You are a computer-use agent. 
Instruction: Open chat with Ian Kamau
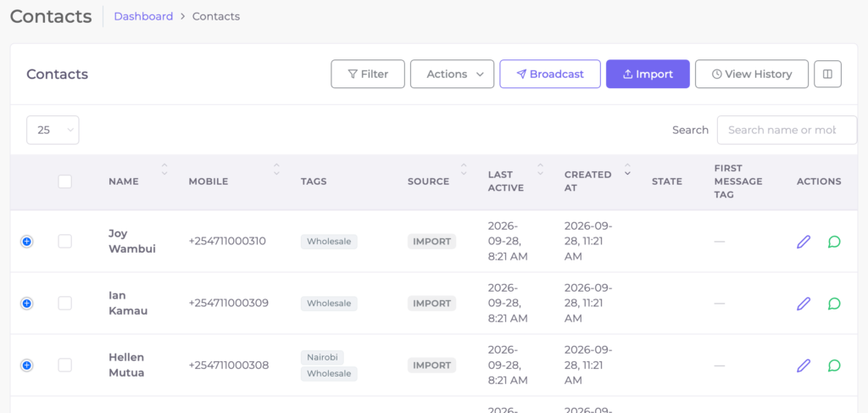834,304
